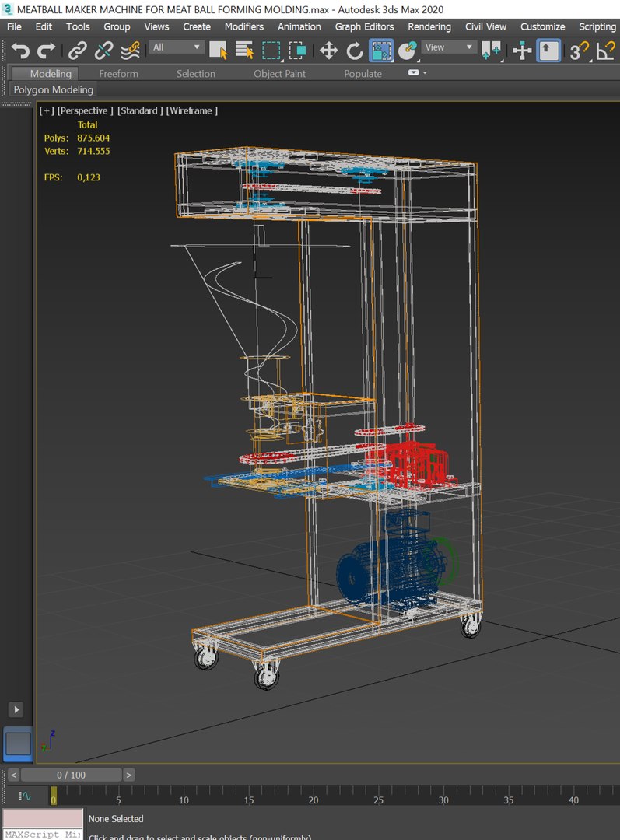Viewport: 620px width, 840px height.
Task: Open the Animation menu
Action: (299, 26)
